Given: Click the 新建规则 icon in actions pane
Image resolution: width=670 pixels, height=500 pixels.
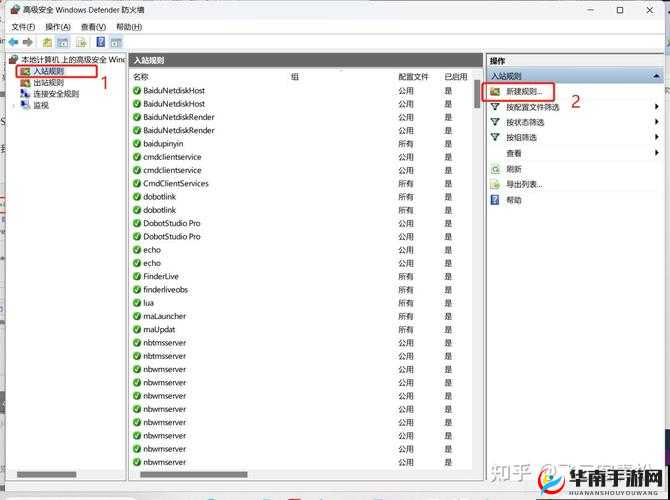Looking at the screenshot, I should (495, 92).
